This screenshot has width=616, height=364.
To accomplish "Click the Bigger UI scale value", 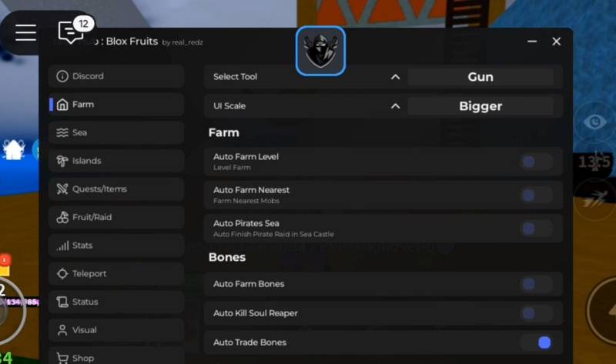I will [x=480, y=106].
